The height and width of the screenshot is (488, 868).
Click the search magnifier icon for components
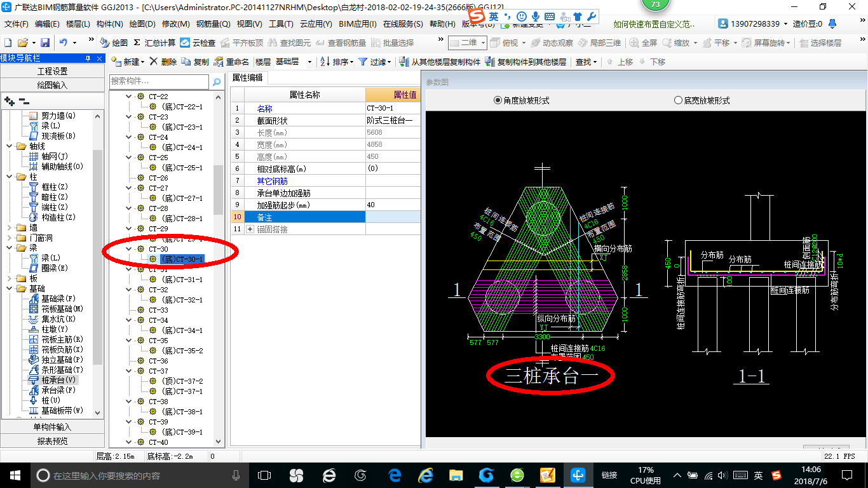pos(217,81)
